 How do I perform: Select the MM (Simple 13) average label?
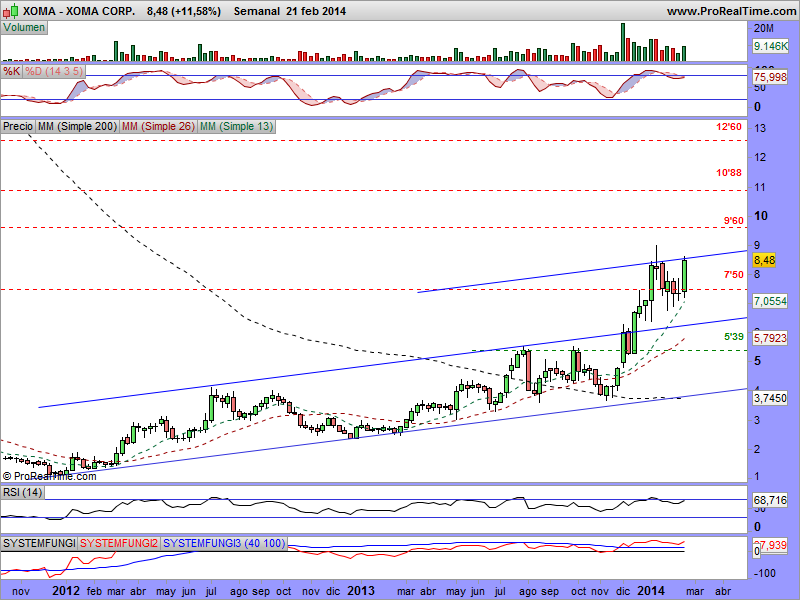pos(236,126)
